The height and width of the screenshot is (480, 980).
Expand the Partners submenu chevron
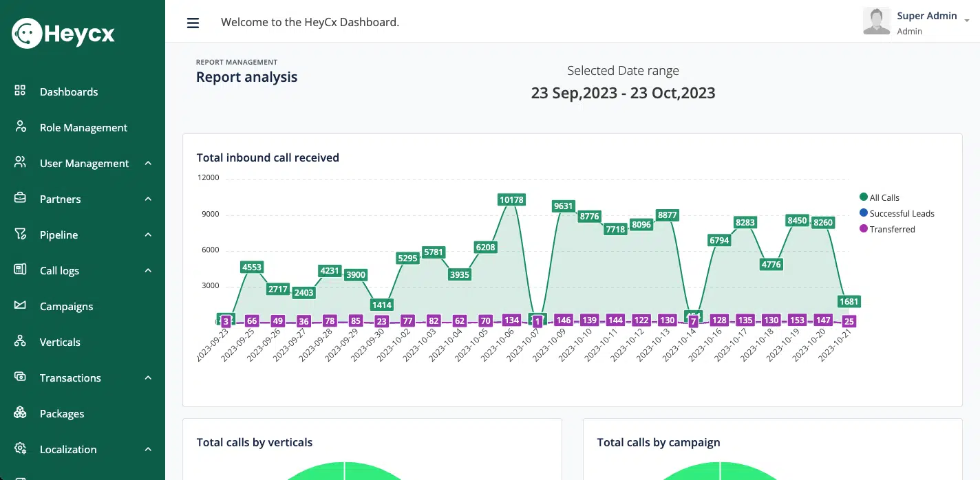coord(148,199)
